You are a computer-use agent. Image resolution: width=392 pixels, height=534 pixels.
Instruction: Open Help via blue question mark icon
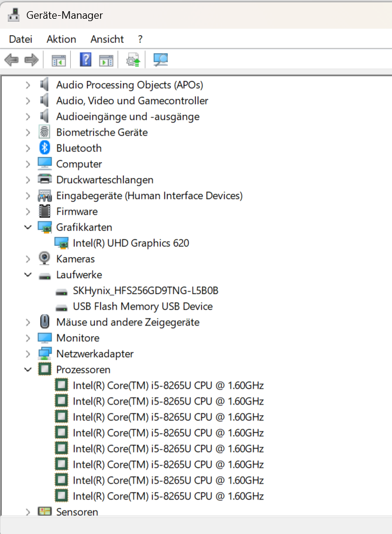click(85, 59)
